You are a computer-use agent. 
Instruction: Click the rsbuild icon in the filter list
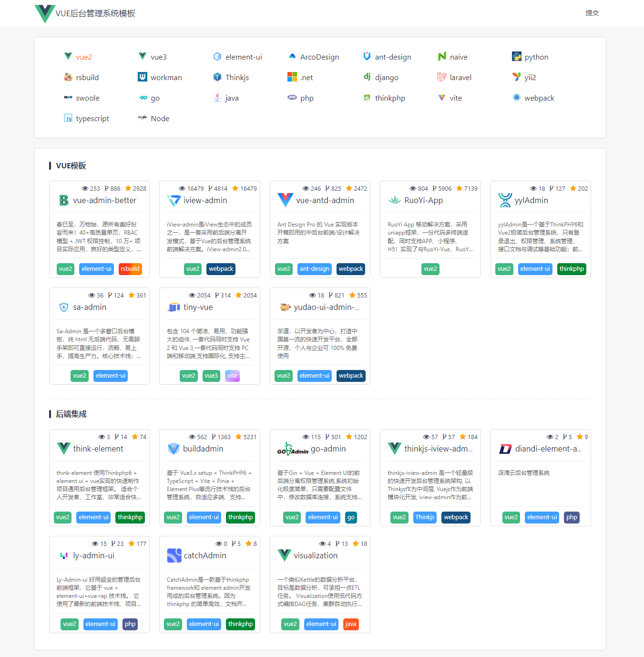pos(68,77)
